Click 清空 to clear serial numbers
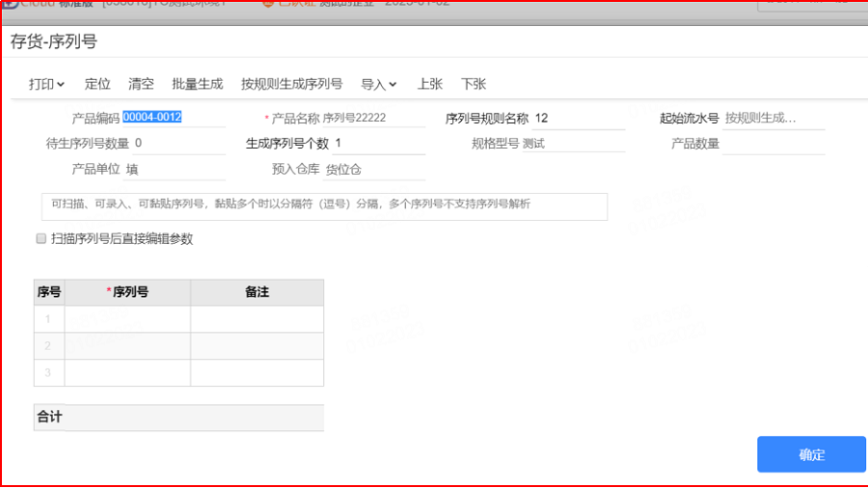Image resolution: width=868 pixels, height=488 pixels. coord(141,84)
